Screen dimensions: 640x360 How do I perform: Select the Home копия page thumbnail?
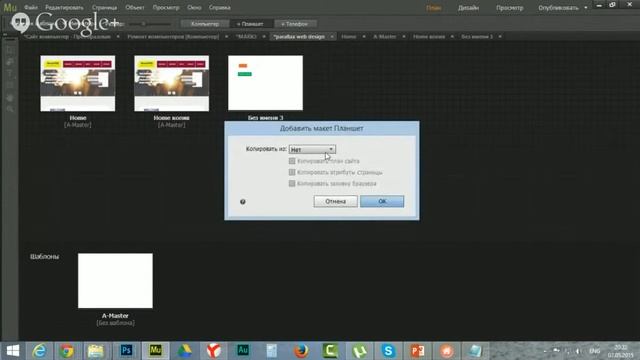point(171,83)
